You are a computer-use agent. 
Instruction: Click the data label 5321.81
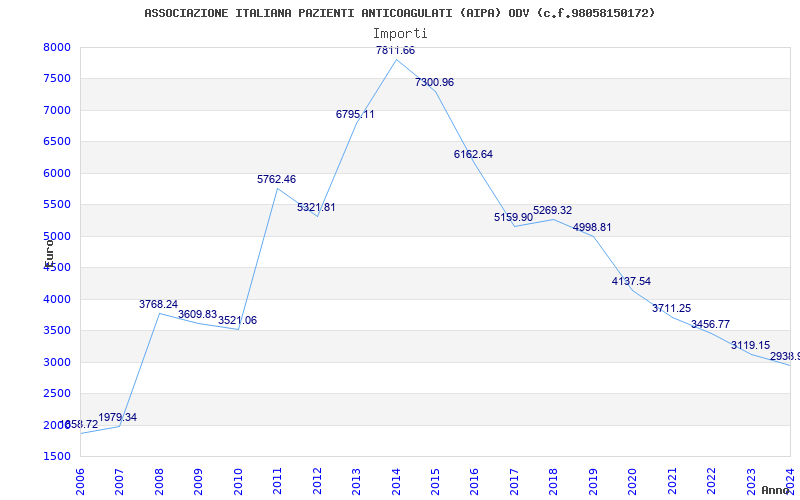(x=316, y=208)
